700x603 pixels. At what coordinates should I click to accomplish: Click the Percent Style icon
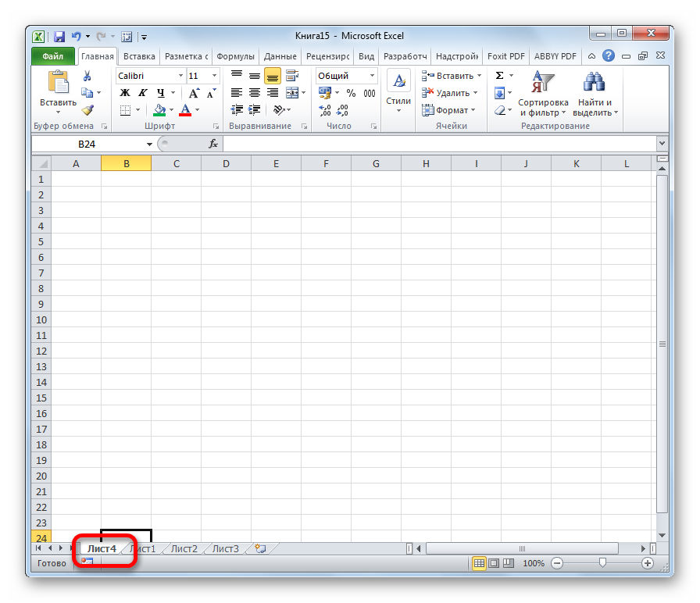pyautogui.click(x=351, y=93)
